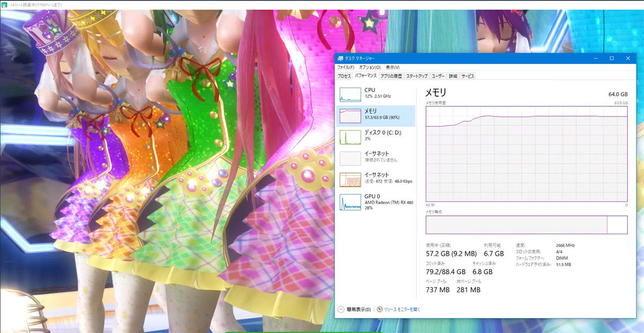Image resolution: width=644 pixels, height=333 pixels.
Task: Click the memory usage graph
Action: (526, 154)
